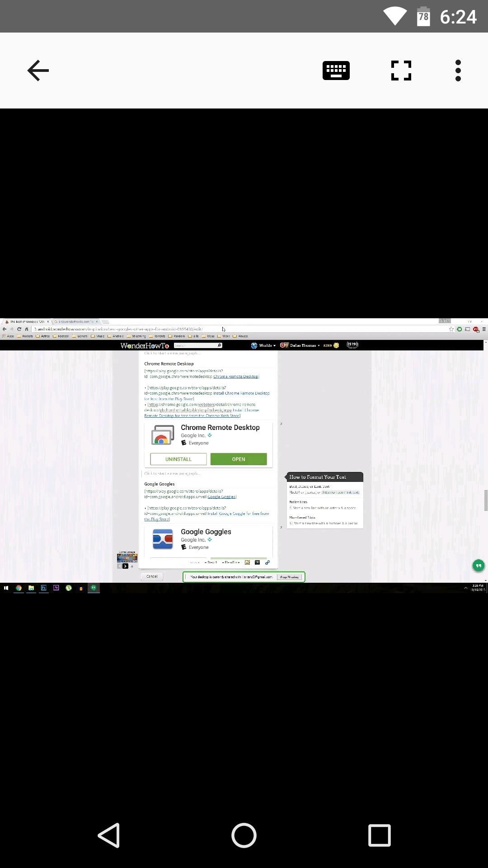
Task: Click the green OPEN button
Action: pos(239,459)
